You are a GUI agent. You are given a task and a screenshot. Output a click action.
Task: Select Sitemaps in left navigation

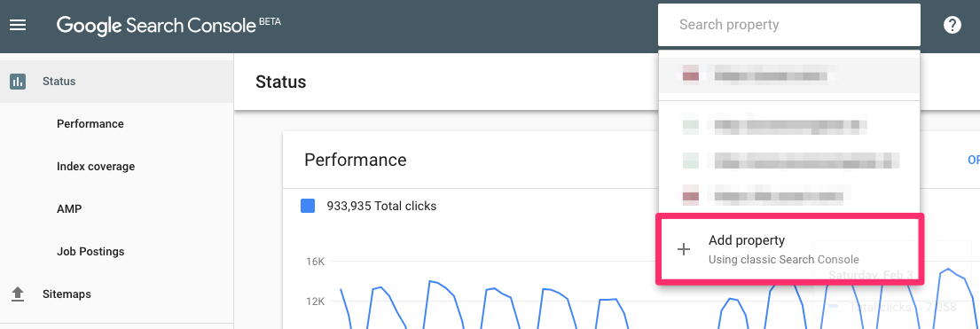pos(67,294)
